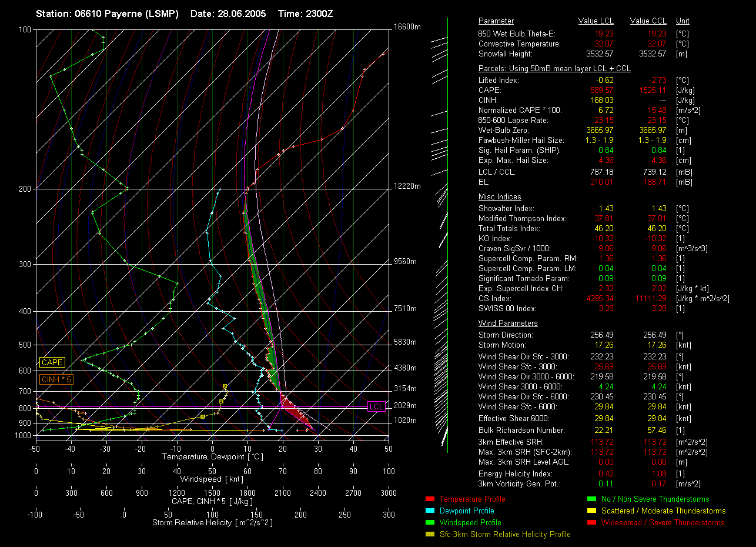Click the yellow boxed CAPE label on the chart
756x547 pixels.
tap(52, 363)
